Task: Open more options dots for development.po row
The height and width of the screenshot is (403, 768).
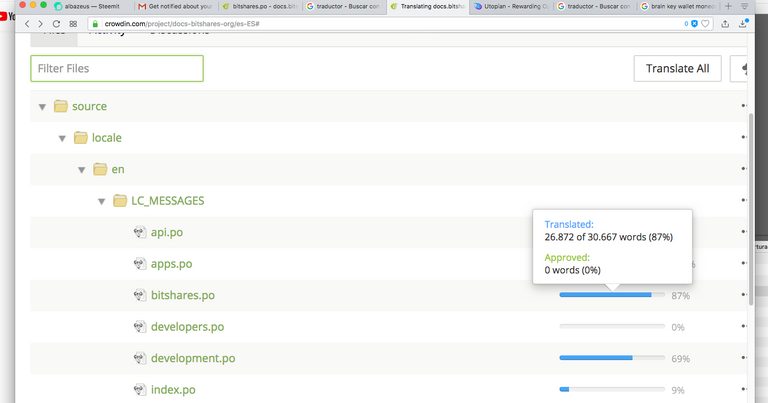Action: 744,357
